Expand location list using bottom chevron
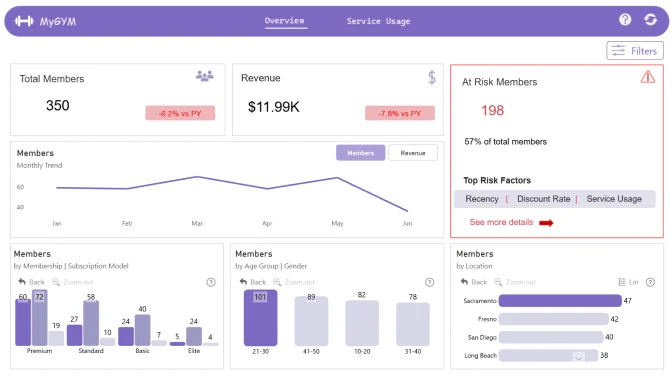This screenshot has height=378, width=672. [578, 357]
